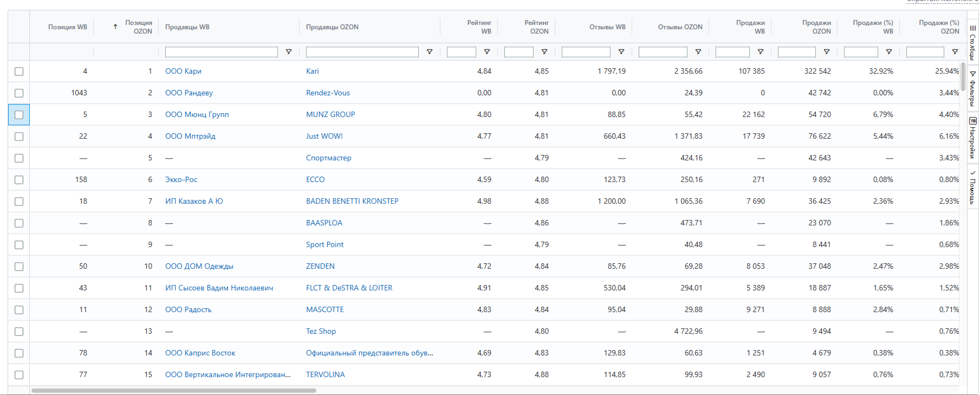Open the Настройки side panel
Screen dimensions: 980x395
pyautogui.click(x=973, y=137)
